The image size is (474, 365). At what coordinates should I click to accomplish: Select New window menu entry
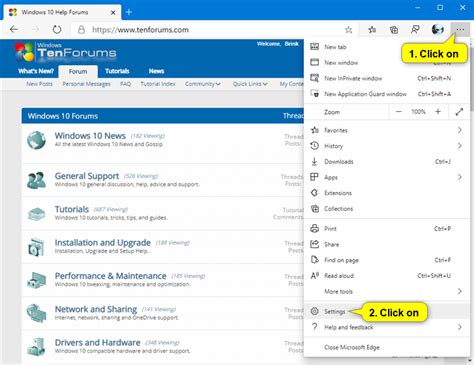click(387, 63)
